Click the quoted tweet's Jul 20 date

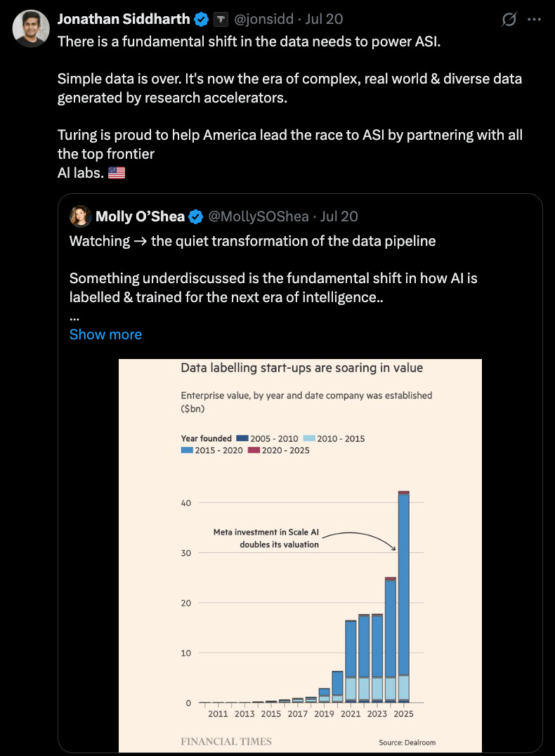coord(339,216)
